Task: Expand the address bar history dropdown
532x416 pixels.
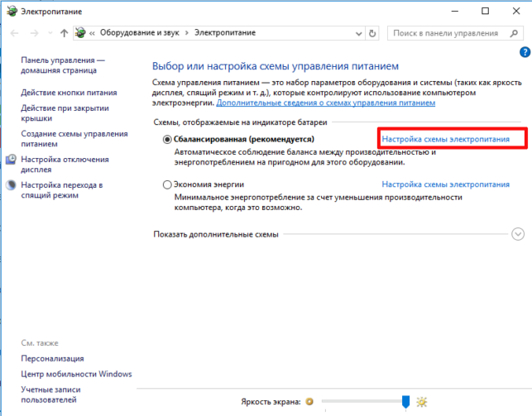Action: coord(358,33)
